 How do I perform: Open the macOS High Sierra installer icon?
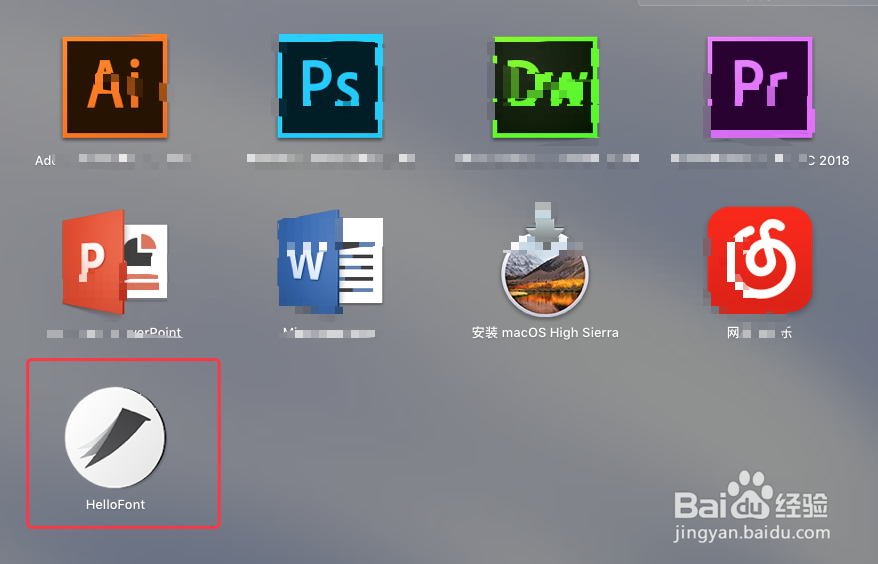tap(545, 259)
